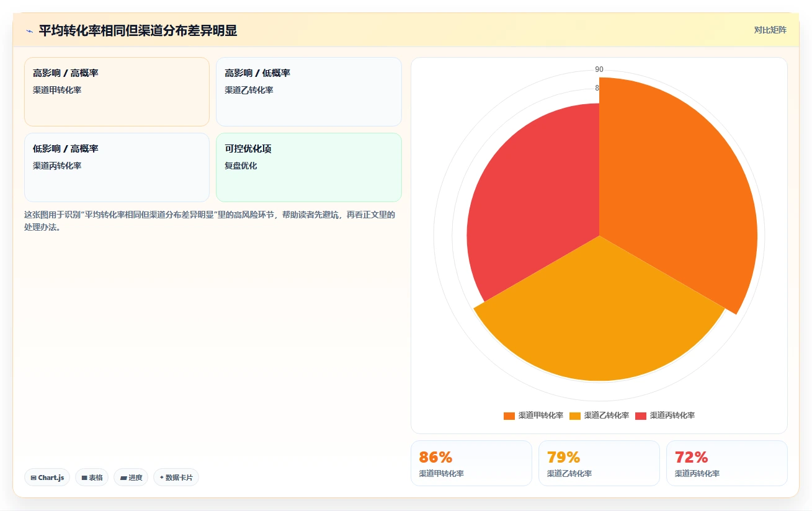The height and width of the screenshot is (511, 812).
Task: Toggle the 渠道丙转化率 legend swatch
Action: (641, 415)
